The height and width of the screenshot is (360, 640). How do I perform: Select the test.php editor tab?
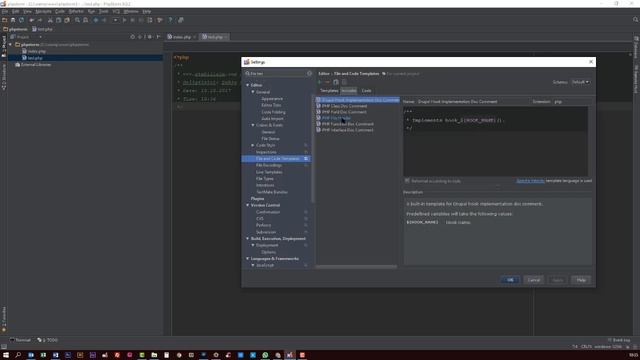click(215, 37)
